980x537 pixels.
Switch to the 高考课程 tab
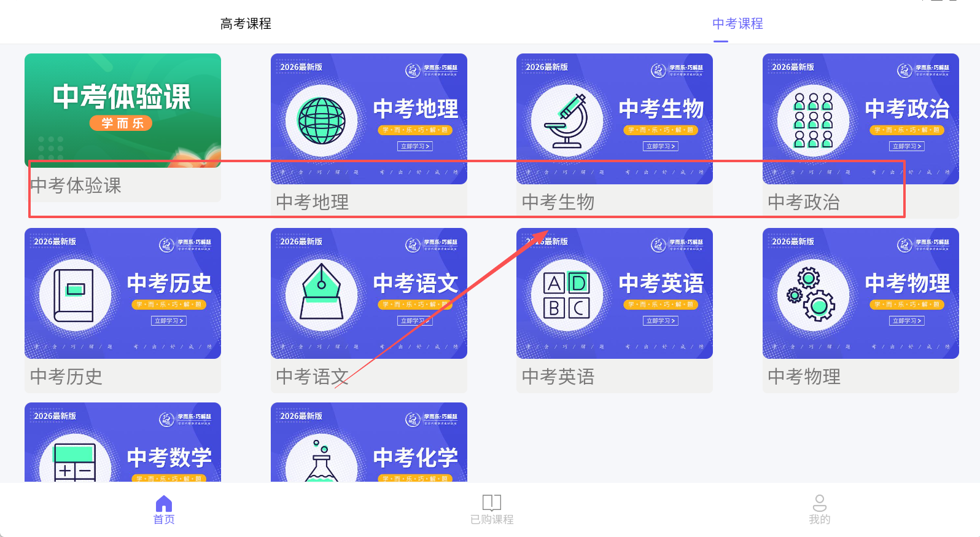[246, 23]
